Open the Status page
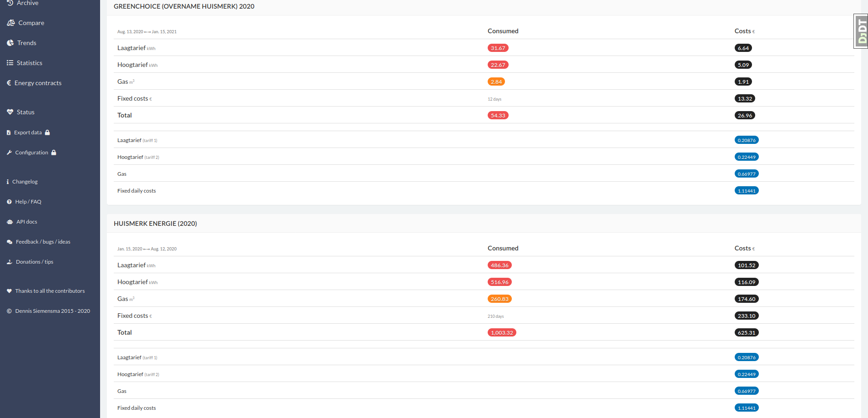Image resolution: width=868 pixels, height=418 pixels. (x=25, y=112)
